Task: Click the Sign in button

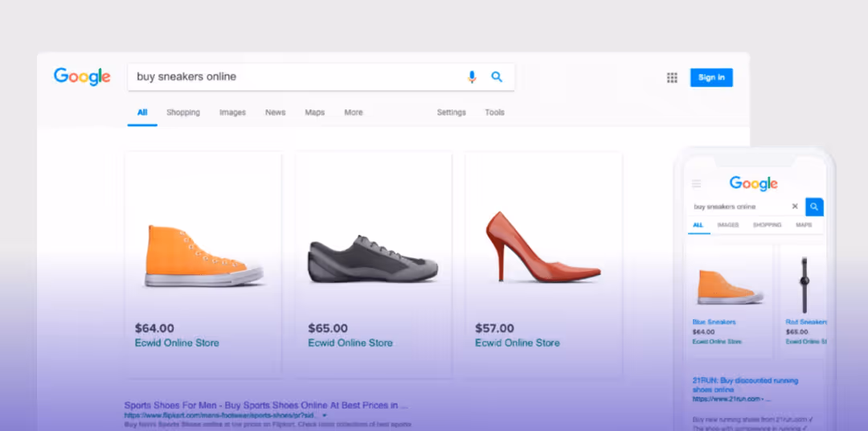Action: coord(711,77)
